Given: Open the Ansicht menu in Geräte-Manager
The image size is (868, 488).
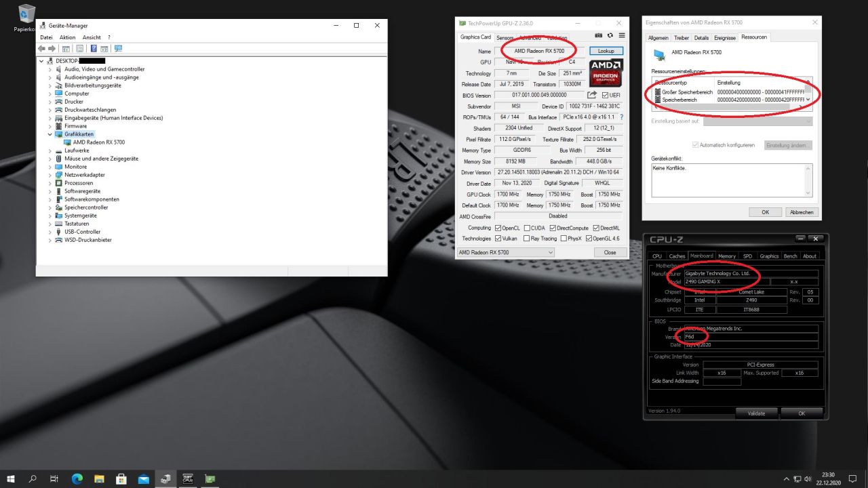Looking at the screenshot, I should 92,37.
